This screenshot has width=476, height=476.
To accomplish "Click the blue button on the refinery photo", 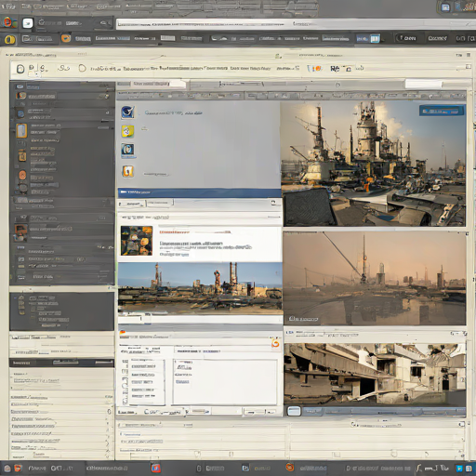I will point(442,111).
